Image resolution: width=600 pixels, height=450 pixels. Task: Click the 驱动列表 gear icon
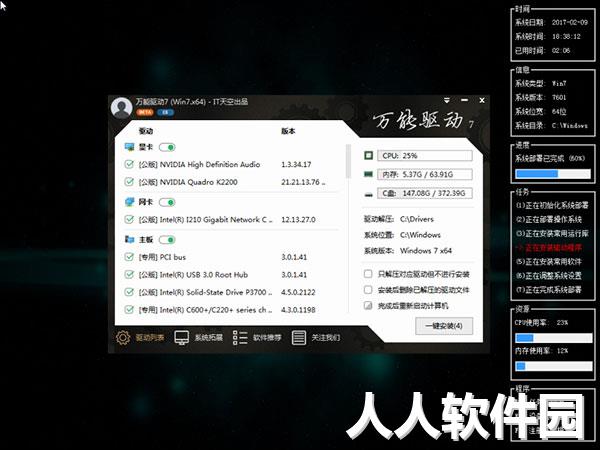coord(123,338)
